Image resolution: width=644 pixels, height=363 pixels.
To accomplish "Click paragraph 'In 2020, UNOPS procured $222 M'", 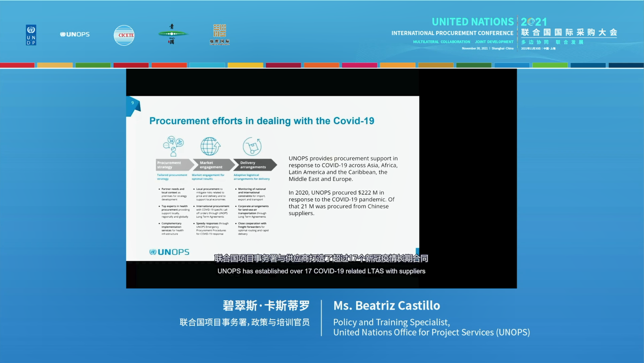I will [342, 203].
